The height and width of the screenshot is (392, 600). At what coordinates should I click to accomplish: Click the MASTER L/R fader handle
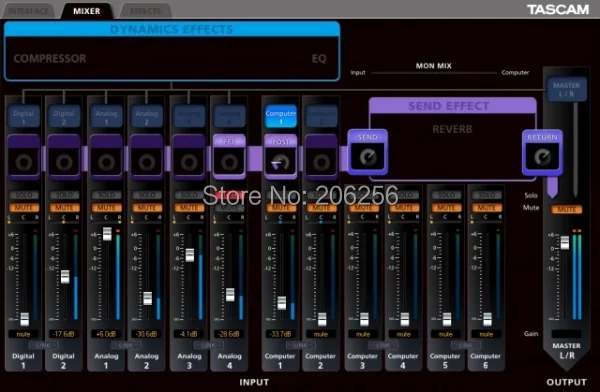[x=565, y=243]
